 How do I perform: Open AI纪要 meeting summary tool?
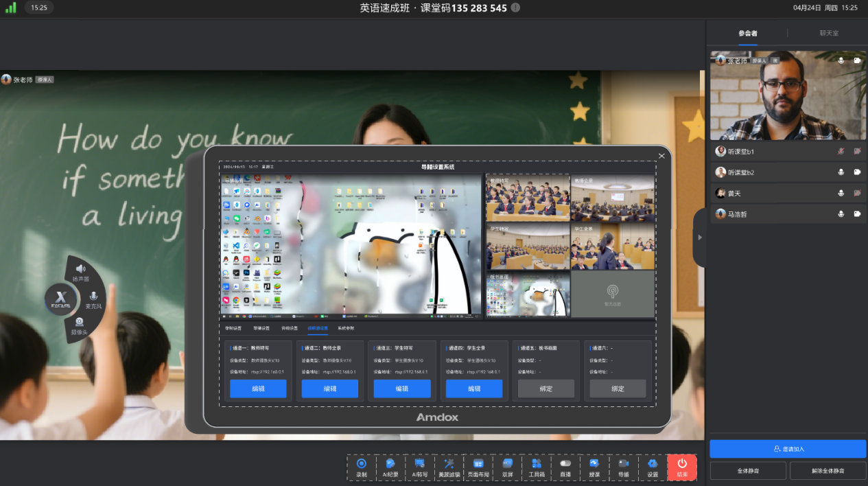(390, 467)
